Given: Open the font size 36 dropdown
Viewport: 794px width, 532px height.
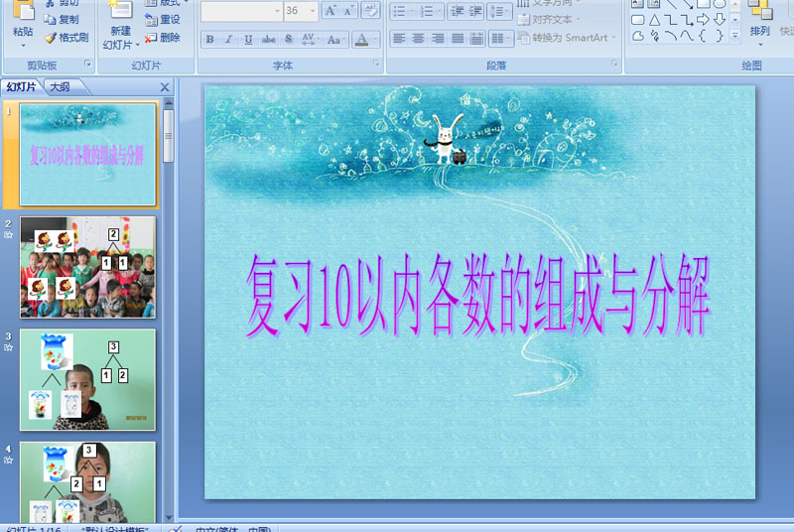Looking at the screenshot, I should click(x=313, y=11).
